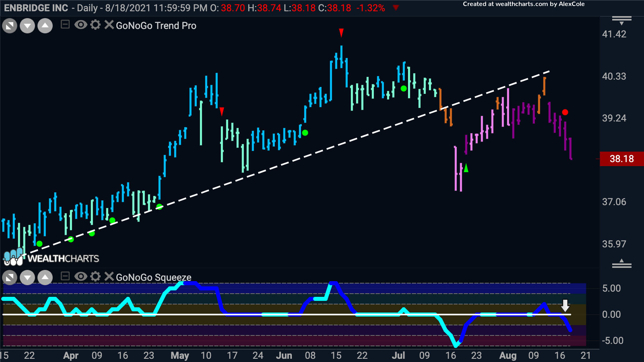Click the GoNoGo Squeeze indicator name

pyautogui.click(x=154, y=278)
